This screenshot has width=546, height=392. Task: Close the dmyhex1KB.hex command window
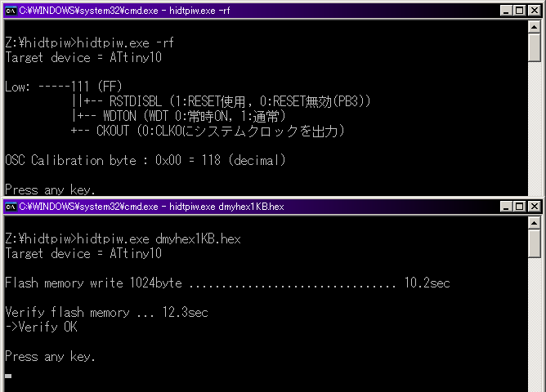(x=535, y=207)
